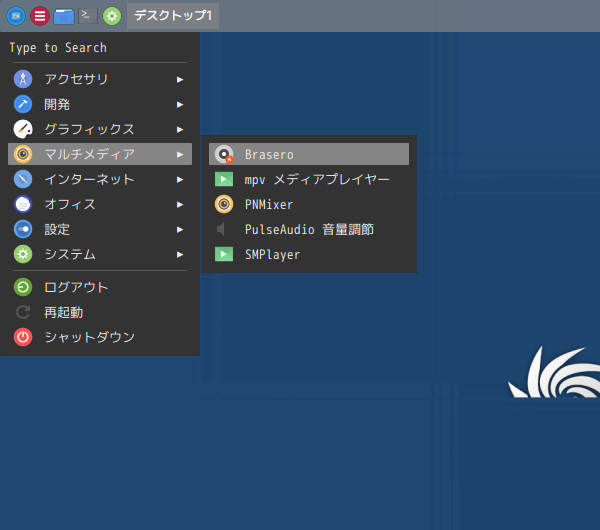Open the インターネット menu category
Screen dimensions: 600x530
point(99,179)
